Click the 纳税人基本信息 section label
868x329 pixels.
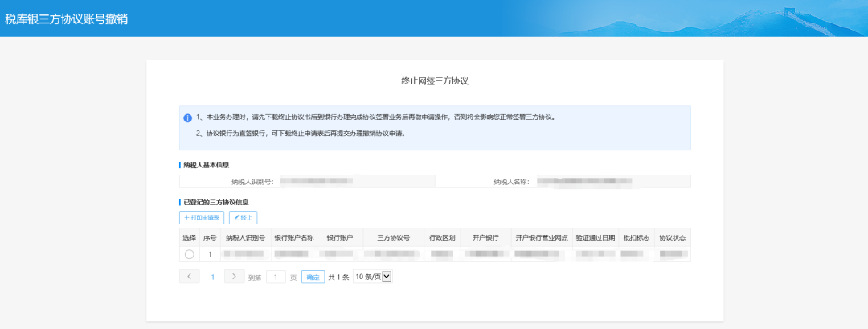point(207,165)
